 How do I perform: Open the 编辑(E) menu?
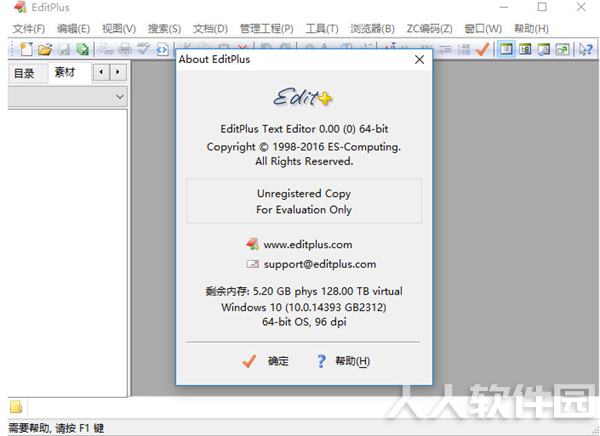click(73, 29)
